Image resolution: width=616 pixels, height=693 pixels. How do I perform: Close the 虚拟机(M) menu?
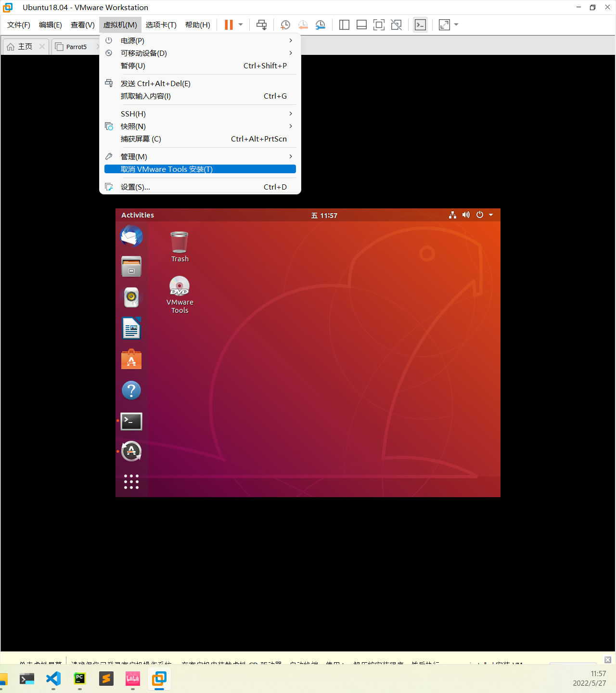[x=120, y=25]
